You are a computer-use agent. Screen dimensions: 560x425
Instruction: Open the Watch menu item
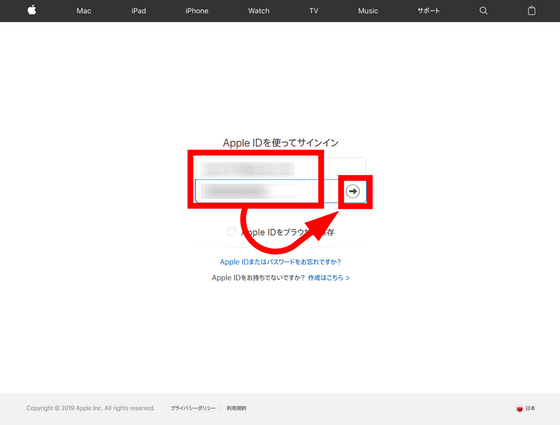pos(259,11)
